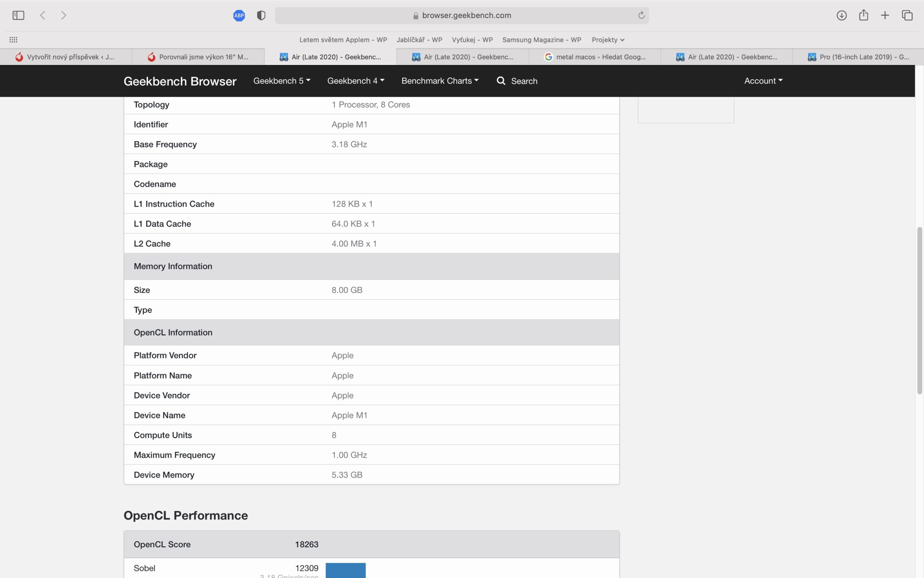Screen dimensions: 924x578
Task: Go forward to next page
Action: tap(64, 15)
